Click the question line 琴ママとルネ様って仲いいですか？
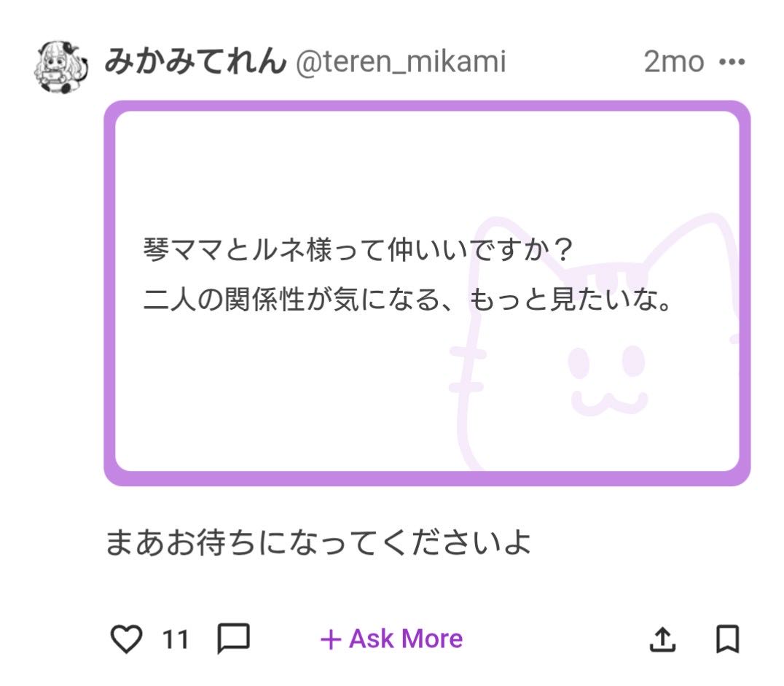 point(358,252)
